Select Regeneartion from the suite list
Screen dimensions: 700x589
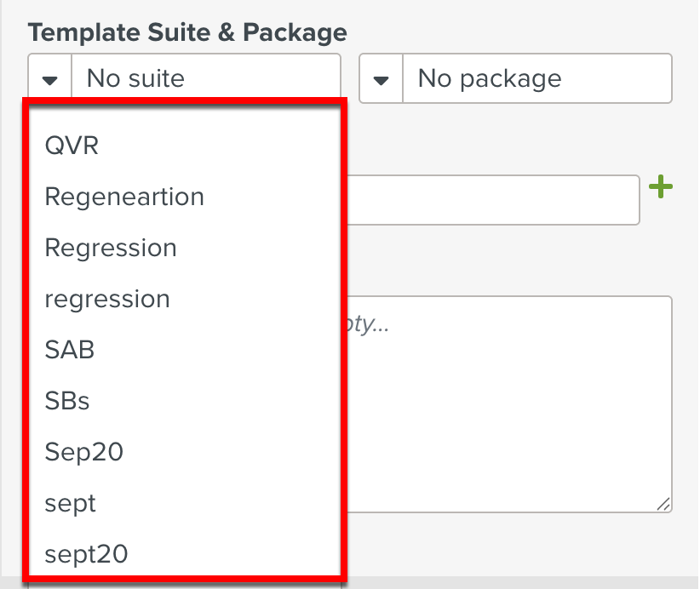[x=124, y=197]
